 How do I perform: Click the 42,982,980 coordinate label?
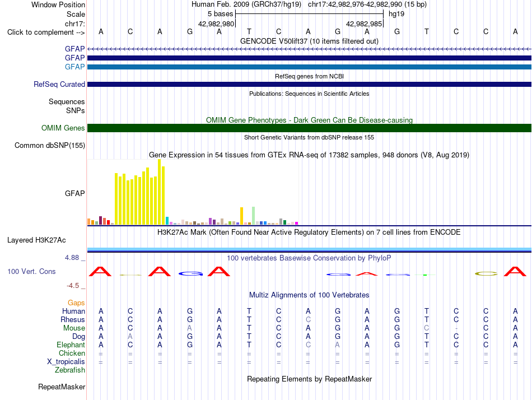tap(216, 24)
